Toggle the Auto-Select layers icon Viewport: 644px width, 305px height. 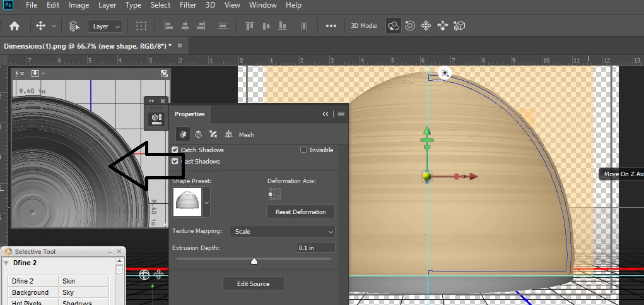click(74, 27)
